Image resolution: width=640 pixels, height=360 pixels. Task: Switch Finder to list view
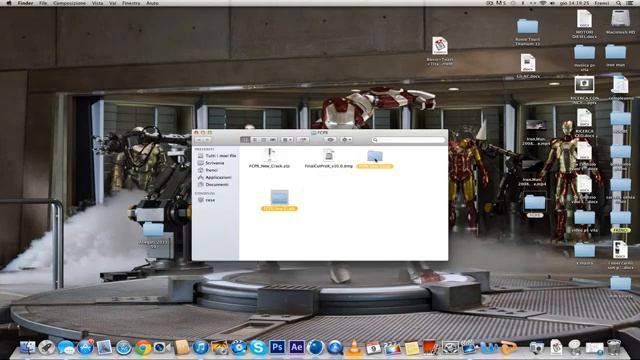point(254,140)
